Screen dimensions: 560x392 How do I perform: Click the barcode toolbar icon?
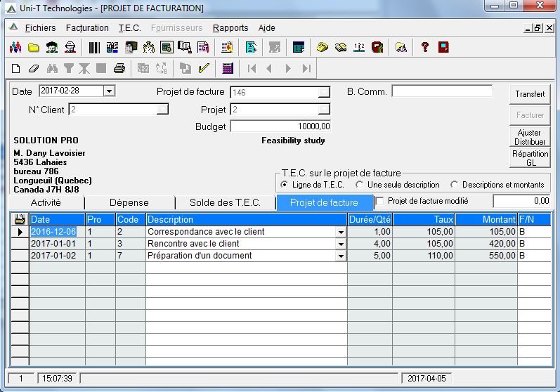click(94, 48)
